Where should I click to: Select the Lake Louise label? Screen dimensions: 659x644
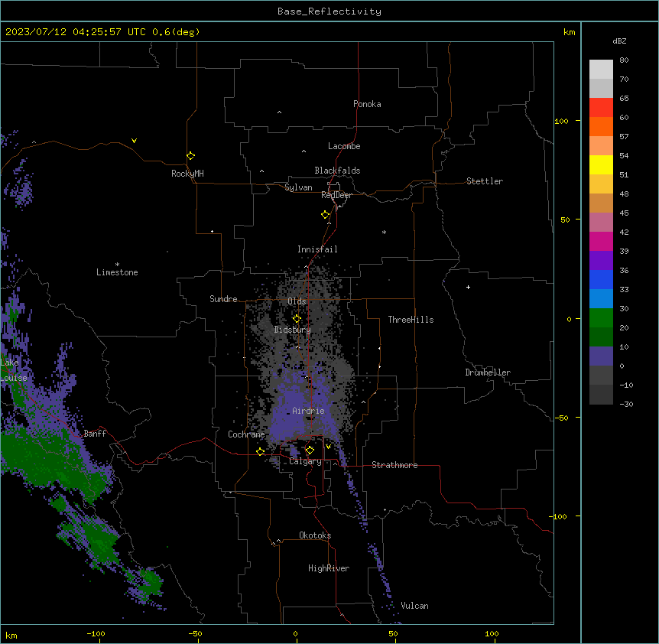[14, 370]
